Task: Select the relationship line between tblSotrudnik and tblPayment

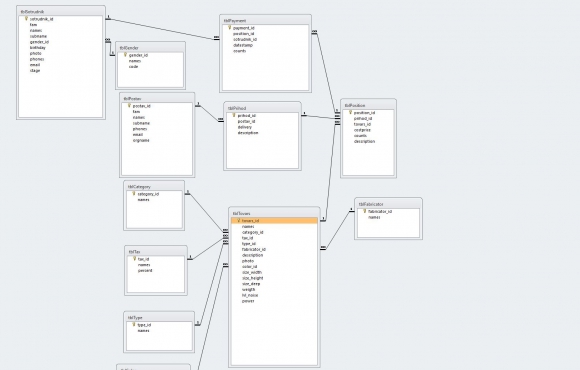Action: tap(161, 28)
